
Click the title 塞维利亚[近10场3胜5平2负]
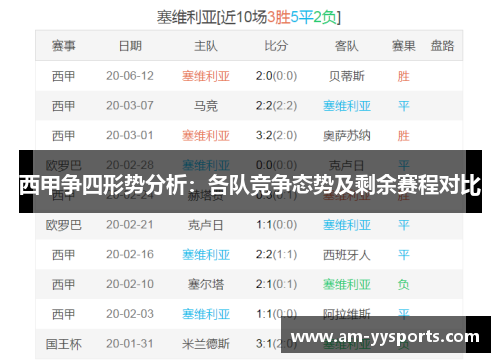coord(249,17)
